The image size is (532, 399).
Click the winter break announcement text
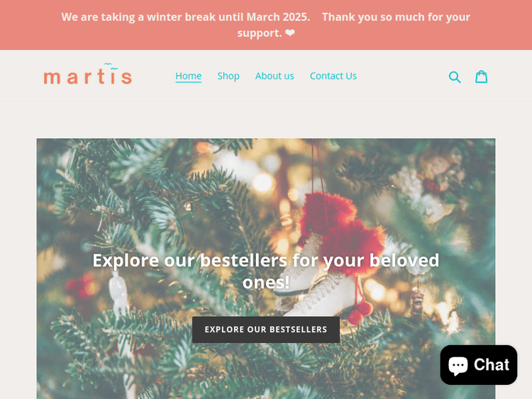186,17
